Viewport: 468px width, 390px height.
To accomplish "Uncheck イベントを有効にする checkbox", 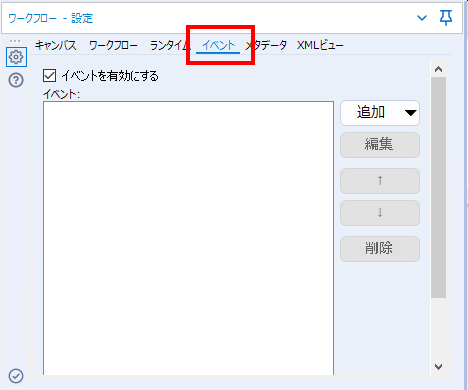I will tap(49, 76).
